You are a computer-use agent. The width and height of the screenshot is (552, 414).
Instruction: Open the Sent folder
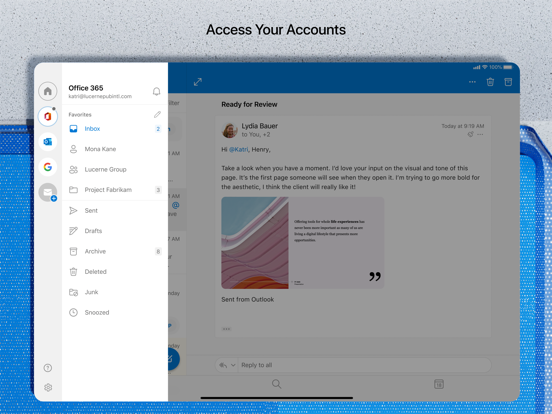(115, 211)
